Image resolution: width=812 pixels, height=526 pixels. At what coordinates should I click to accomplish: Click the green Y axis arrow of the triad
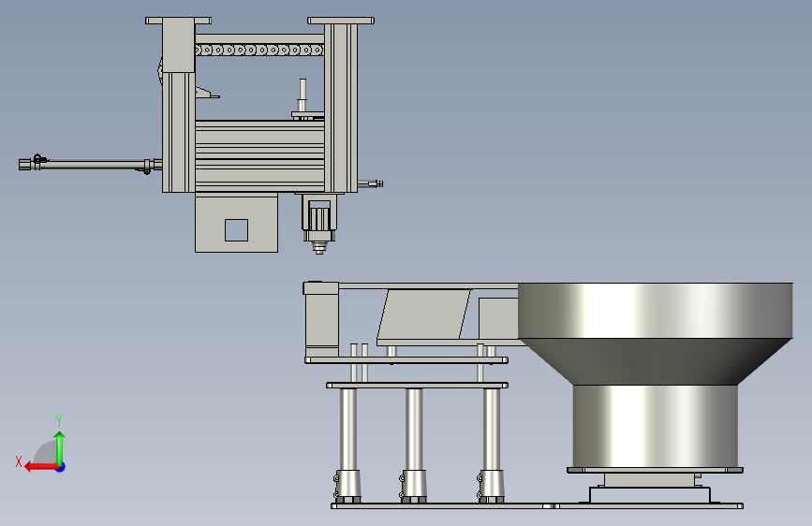[x=60, y=447]
